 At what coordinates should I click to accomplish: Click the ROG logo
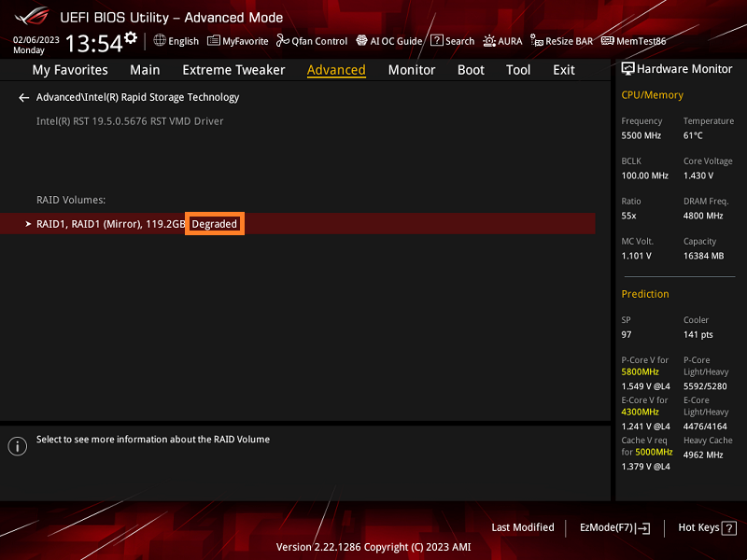coord(33,17)
